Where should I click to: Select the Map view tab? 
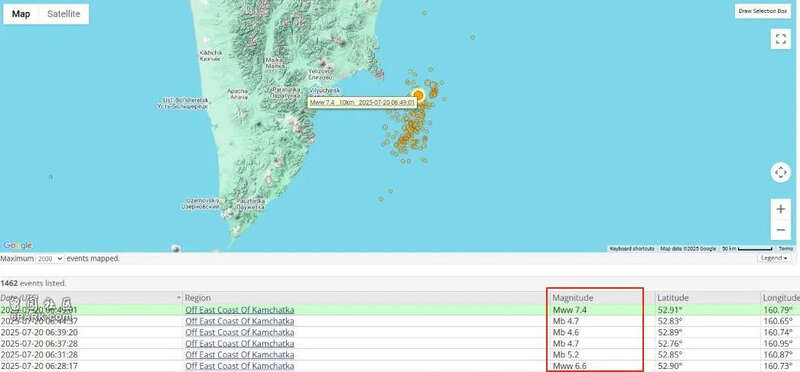pyautogui.click(x=21, y=14)
